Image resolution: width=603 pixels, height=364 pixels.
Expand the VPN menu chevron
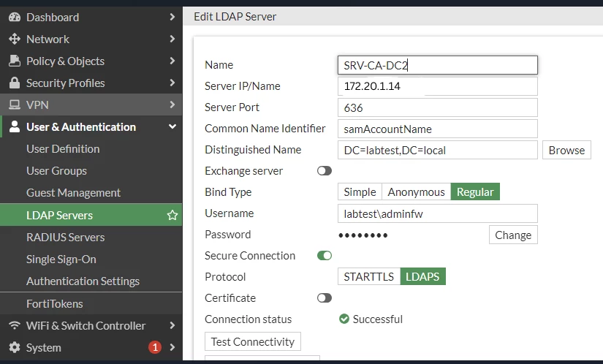[x=172, y=105]
